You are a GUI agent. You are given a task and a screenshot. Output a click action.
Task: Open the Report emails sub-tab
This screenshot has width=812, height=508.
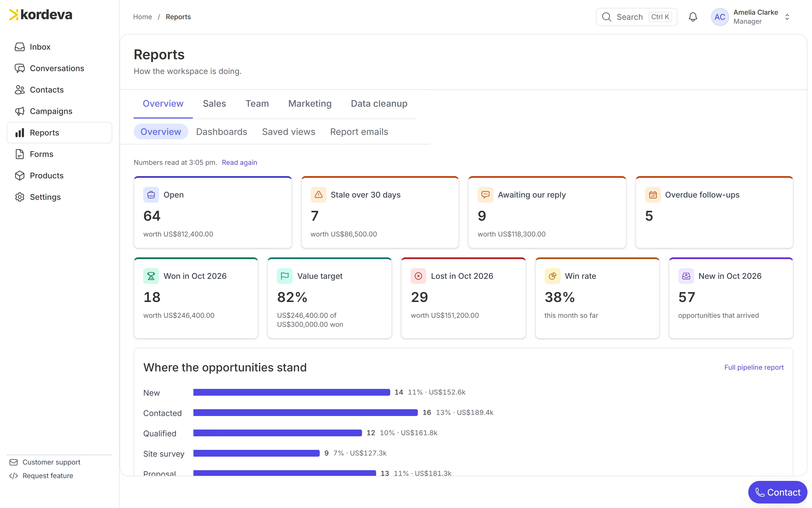(359, 132)
